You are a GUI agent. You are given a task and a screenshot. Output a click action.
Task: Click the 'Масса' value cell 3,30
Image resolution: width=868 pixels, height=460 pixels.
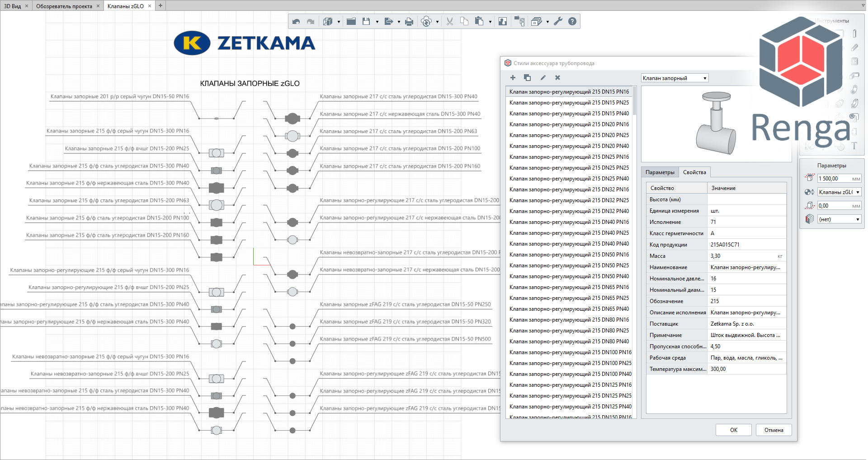(x=746, y=256)
